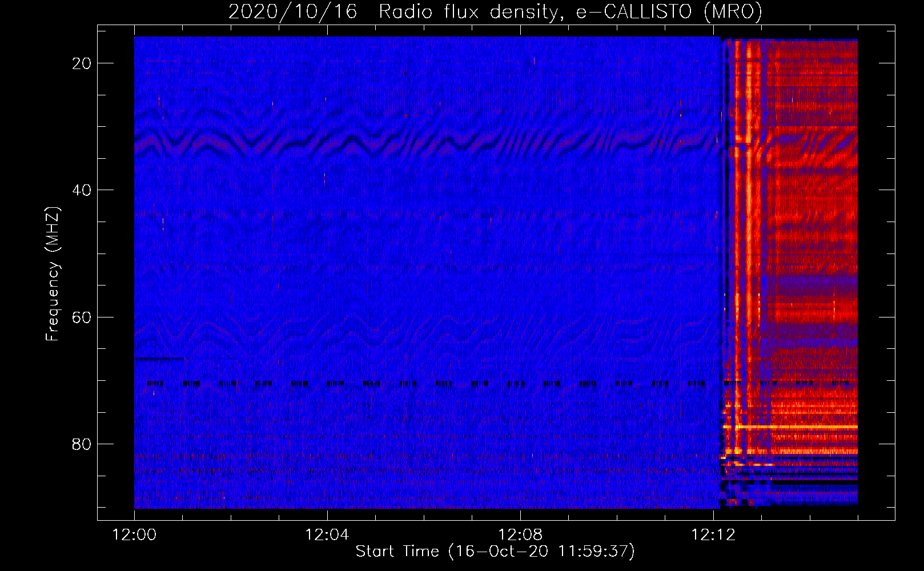Click the 20 frequency tick label
This screenshot has height=571, width=924.
tap(82, 63)
